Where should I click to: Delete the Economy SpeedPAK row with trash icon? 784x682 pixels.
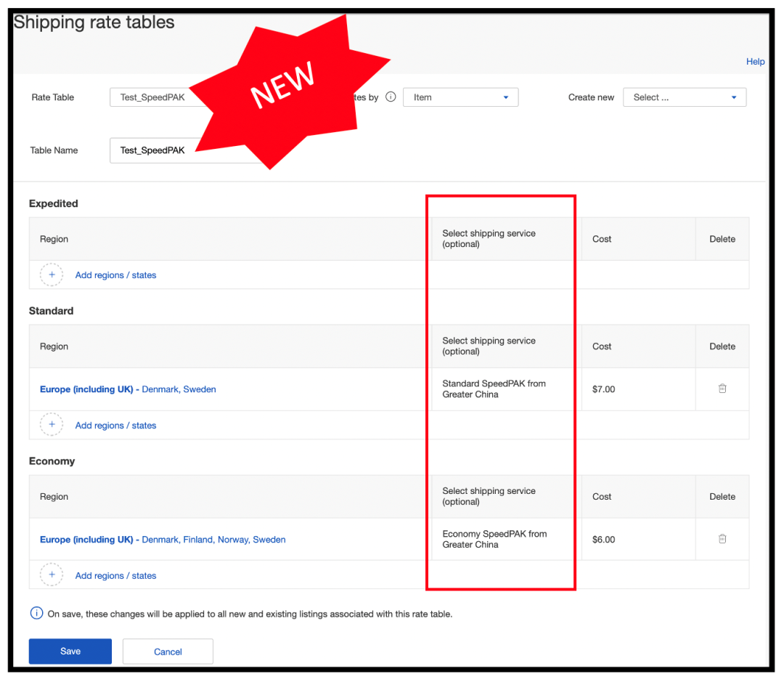(x=722, y=538)
